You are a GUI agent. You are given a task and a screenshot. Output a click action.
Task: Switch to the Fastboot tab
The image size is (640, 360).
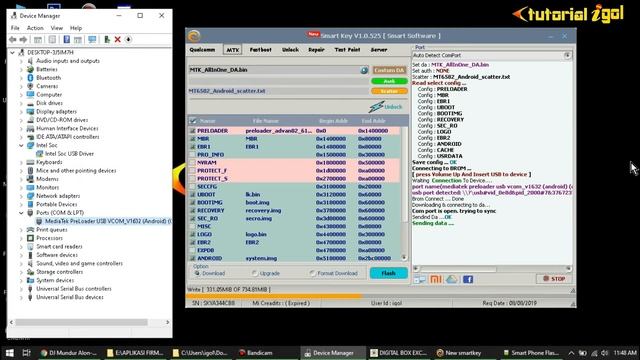[260, 50]
